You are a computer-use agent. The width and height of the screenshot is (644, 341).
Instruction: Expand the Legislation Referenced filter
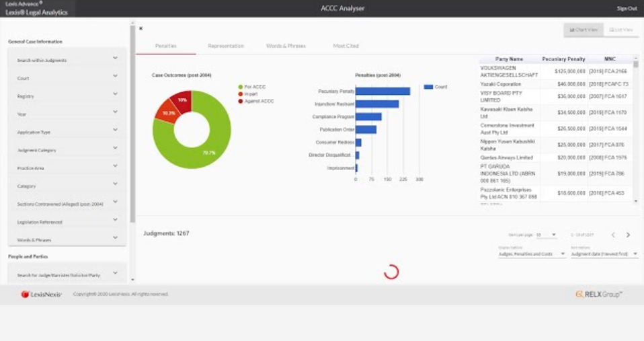(67, 222)
